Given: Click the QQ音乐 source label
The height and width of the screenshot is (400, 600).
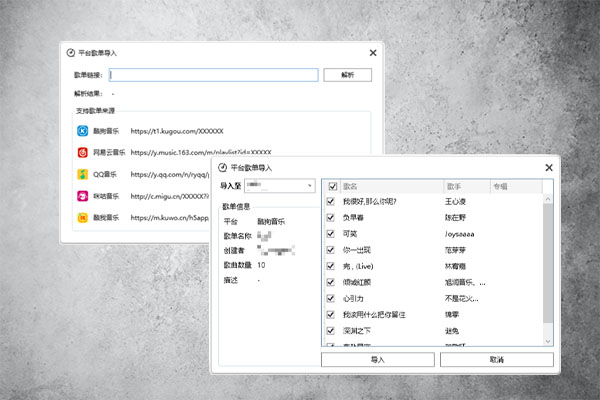Looking at the screenshot, I should pyautogui.click(x=105, y=174).
